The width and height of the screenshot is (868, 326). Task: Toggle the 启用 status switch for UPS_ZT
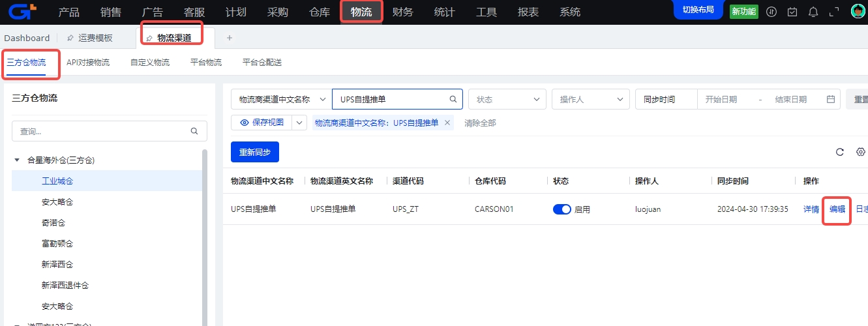click(562, 209)
